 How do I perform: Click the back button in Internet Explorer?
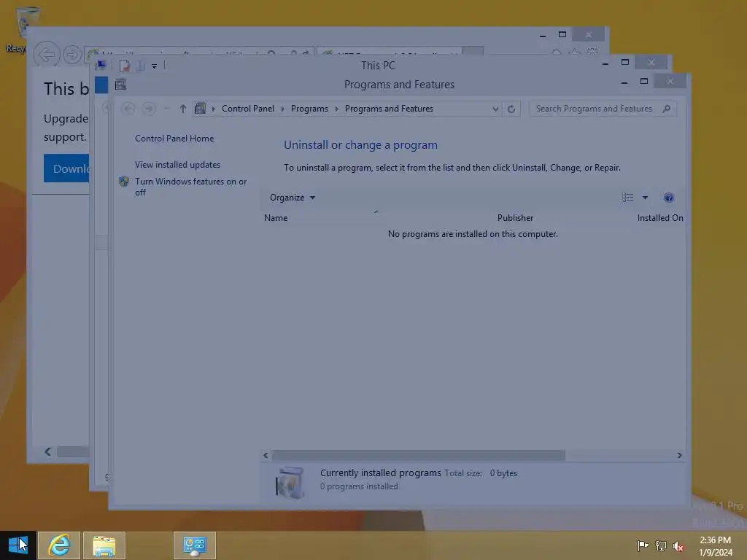coord(46,54)
